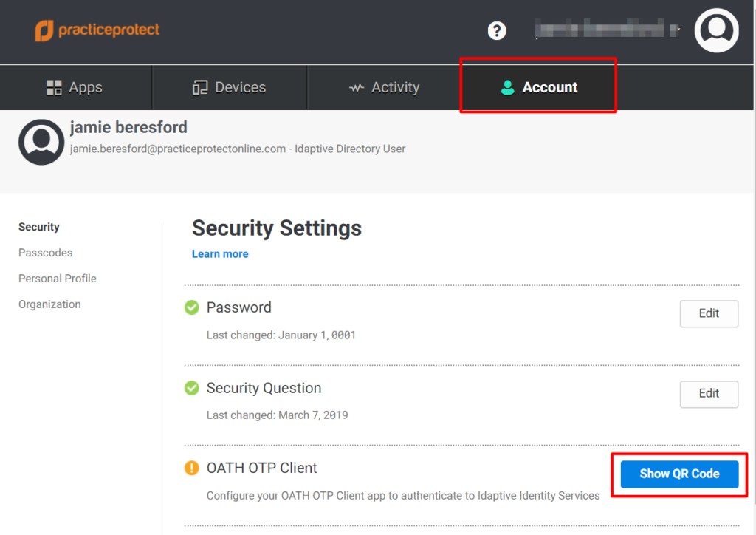756x535 pixels.
Task: Click 'Last changed: March 7, 2019' text
Action: click(278, 415)
